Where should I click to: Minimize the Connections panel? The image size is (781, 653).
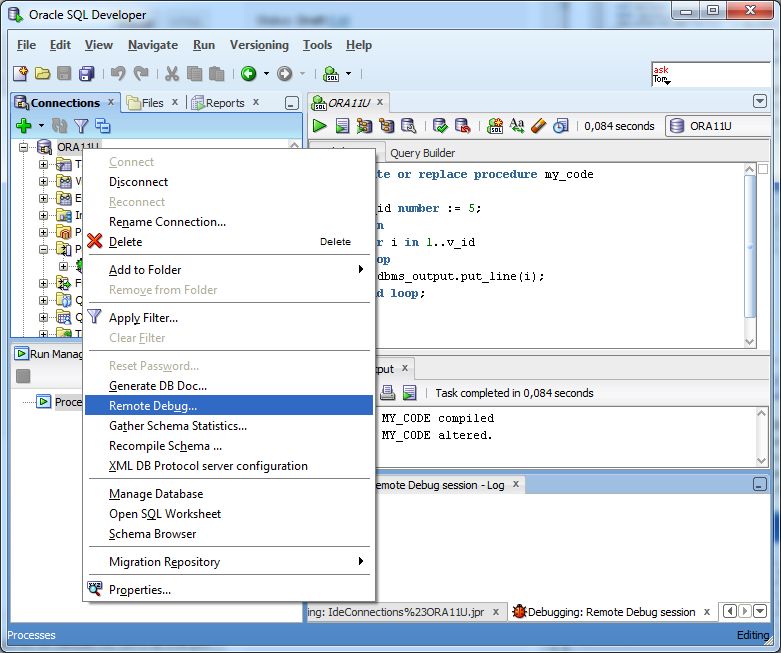tap(292, 103)
